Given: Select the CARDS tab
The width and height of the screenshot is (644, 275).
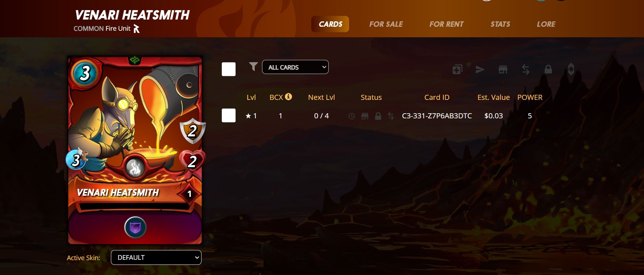Looking at the screenshot, I should (330, 24).
